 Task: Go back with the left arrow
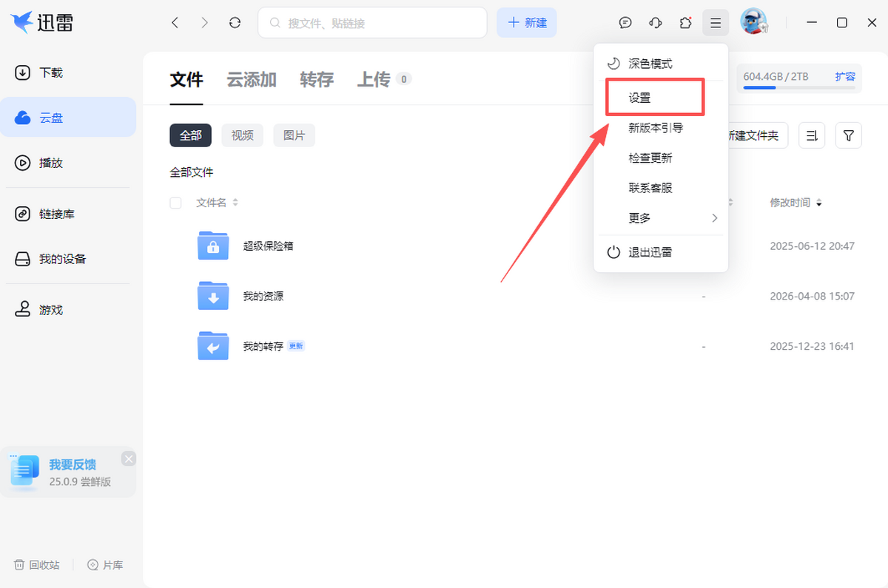pos(175,23)
